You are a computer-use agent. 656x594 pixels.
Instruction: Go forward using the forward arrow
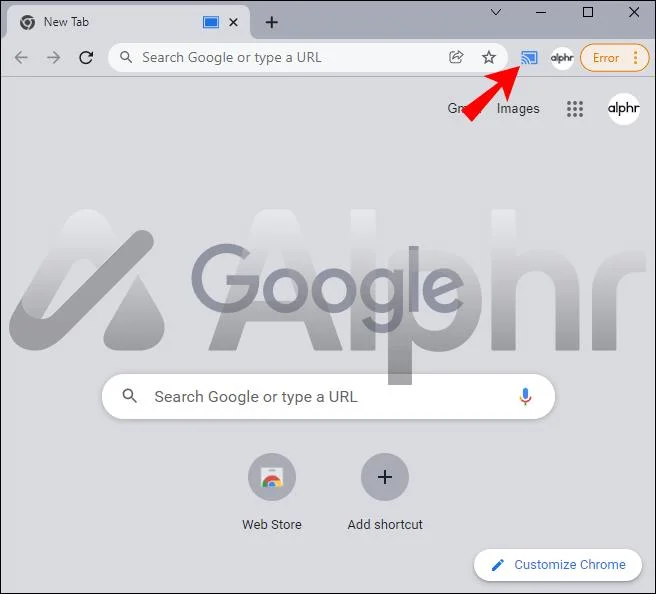[54, 57]
